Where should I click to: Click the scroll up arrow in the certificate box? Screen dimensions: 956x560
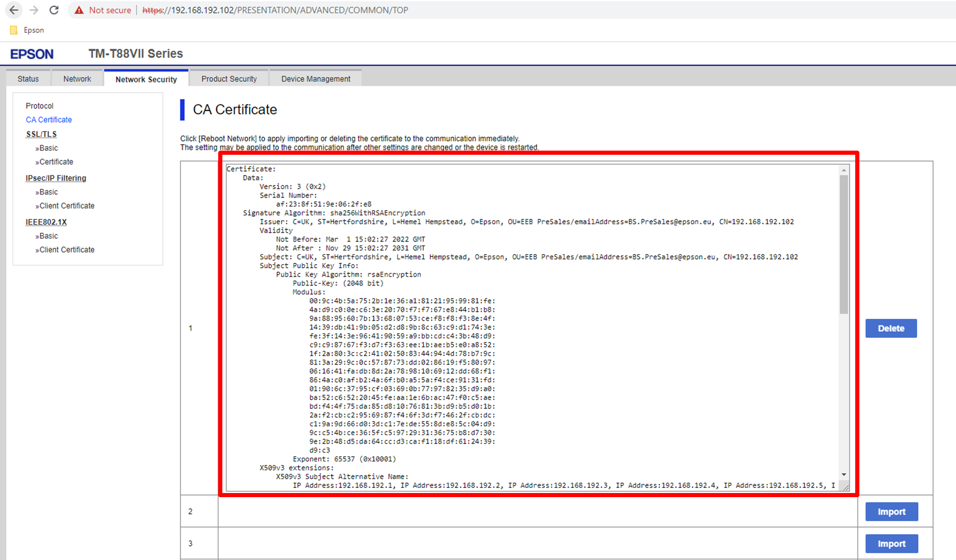[844, 170]
